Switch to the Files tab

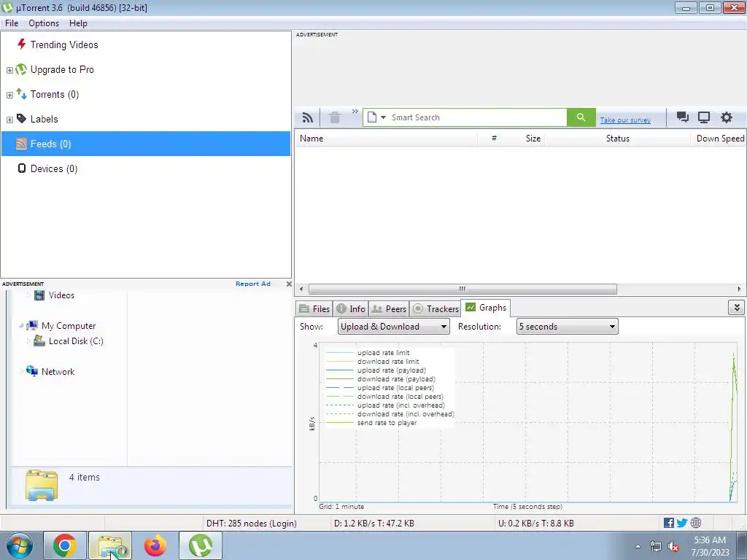pyautogui.click(x=314, y=308)
